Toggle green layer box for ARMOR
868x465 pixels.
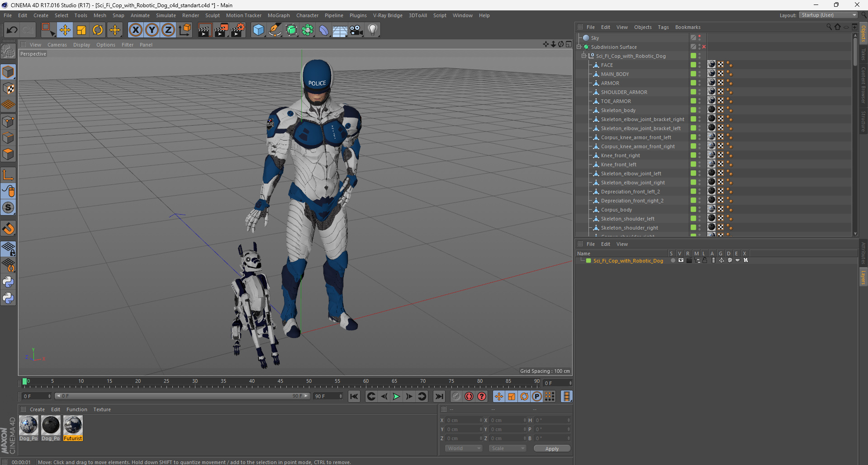pos(693,83)
